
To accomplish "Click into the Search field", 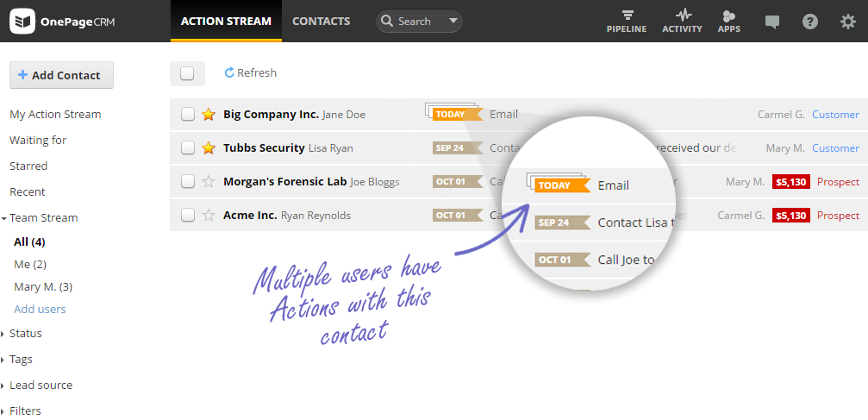I will [x=419, y=21].
